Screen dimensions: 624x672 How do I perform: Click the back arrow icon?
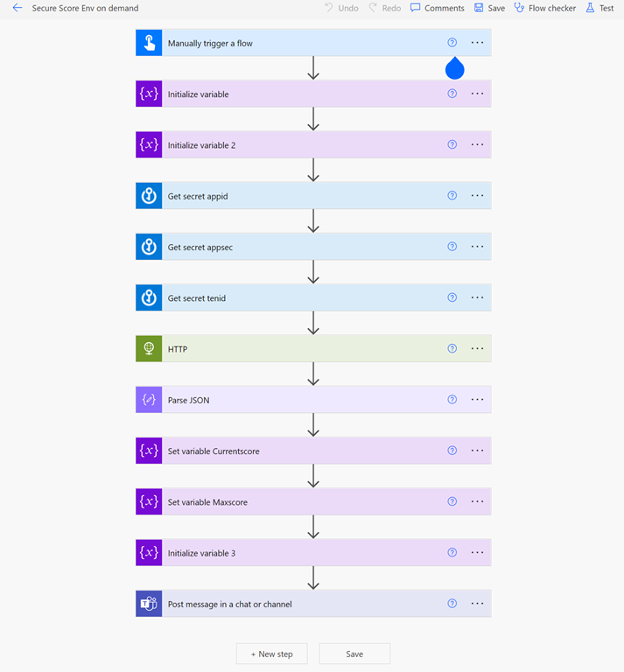point(18,8)
